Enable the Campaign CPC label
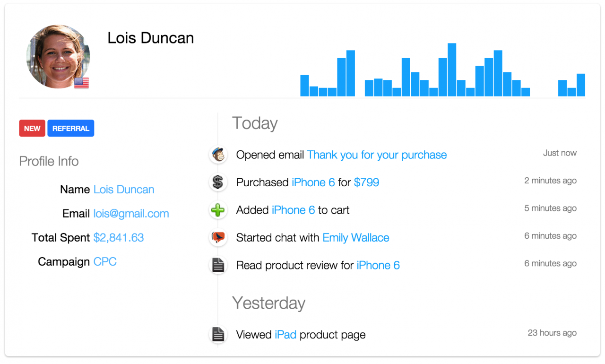 tap(104, 261)
